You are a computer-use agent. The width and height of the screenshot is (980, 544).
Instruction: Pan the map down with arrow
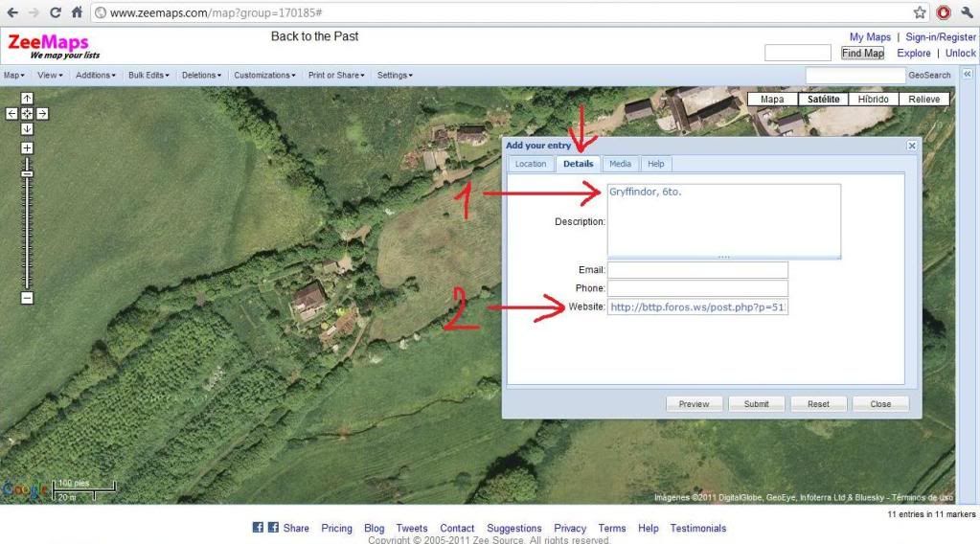pyautogui.click(x=27, y=128)
